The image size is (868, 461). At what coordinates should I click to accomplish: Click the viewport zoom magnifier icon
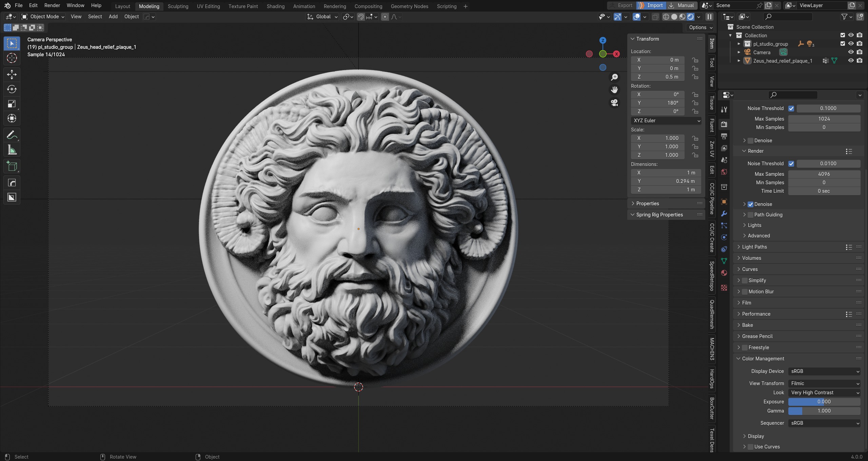pos(614,77)
